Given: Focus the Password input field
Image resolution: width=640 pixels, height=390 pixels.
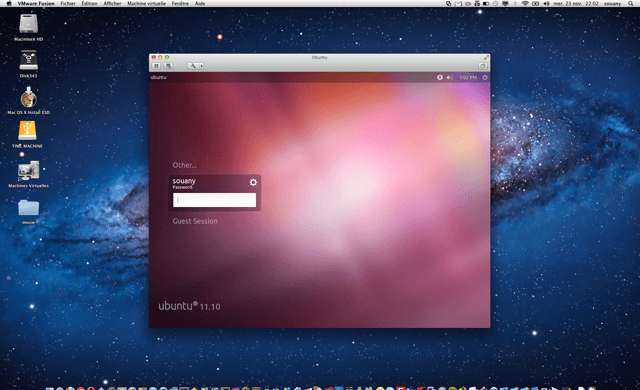Looking at the screenshot, I should pos(214,200).
